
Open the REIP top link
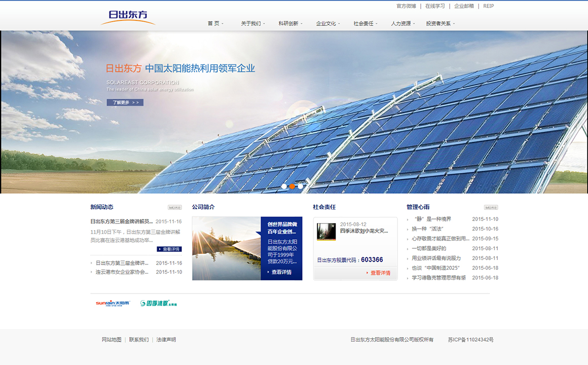(488, 6)
